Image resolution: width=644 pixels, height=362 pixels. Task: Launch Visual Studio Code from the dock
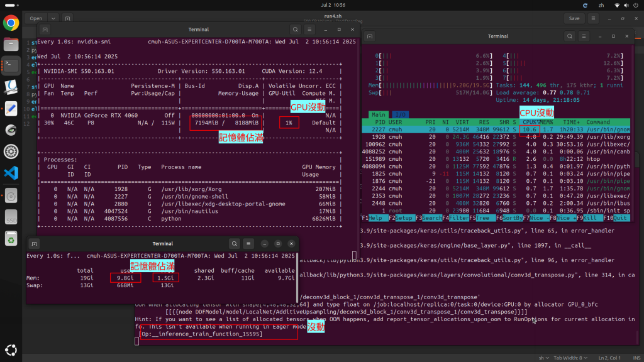pos(11,173)
